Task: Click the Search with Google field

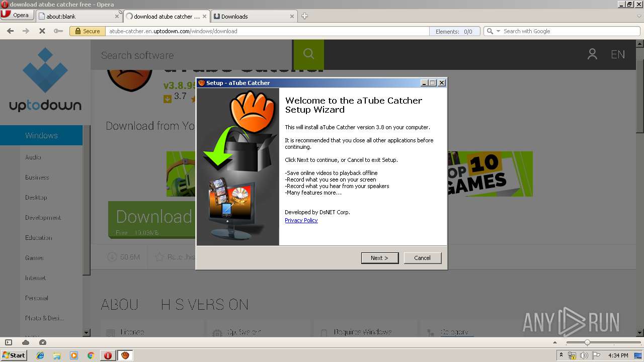Action: click(571, 31)
